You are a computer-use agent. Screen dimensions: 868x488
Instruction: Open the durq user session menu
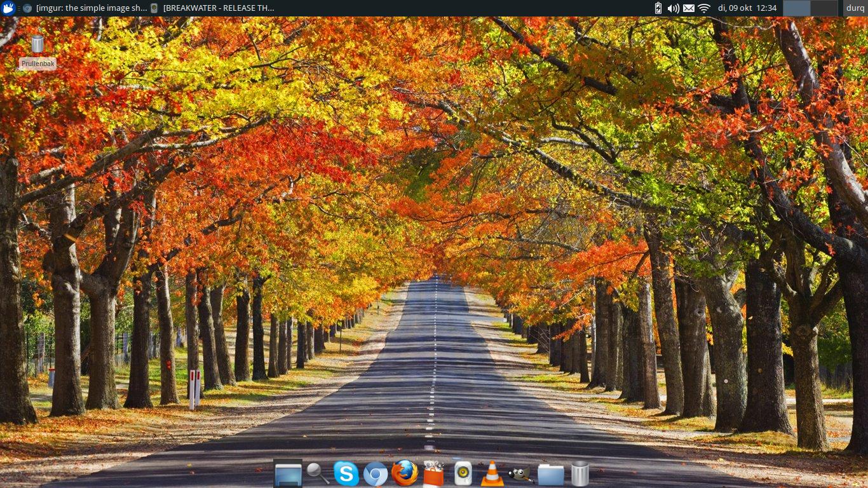(x=855, y=8)
